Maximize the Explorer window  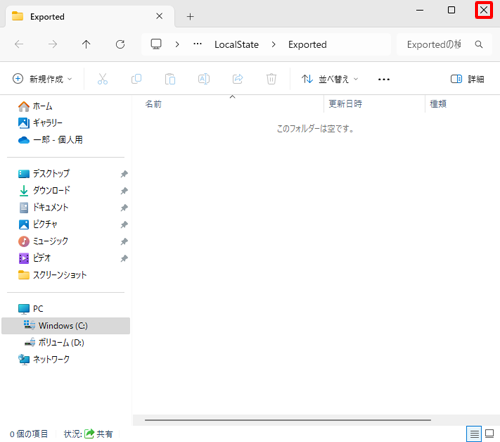(x=451, y=10)
